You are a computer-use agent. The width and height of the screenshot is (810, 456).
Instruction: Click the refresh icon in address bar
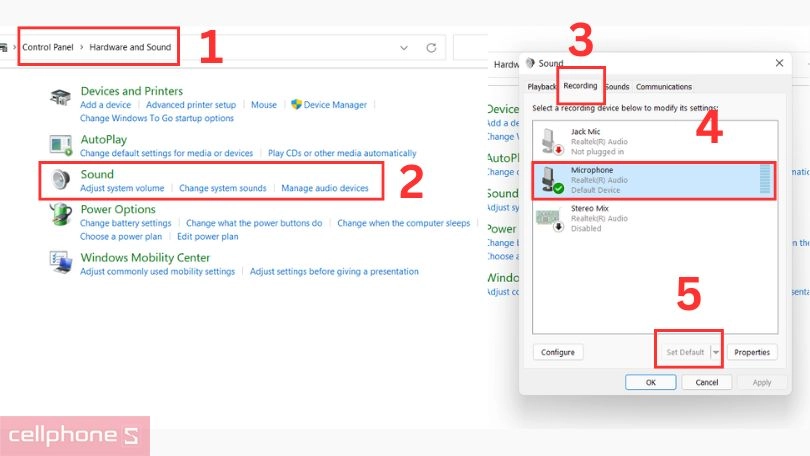(x=431, y=47)
